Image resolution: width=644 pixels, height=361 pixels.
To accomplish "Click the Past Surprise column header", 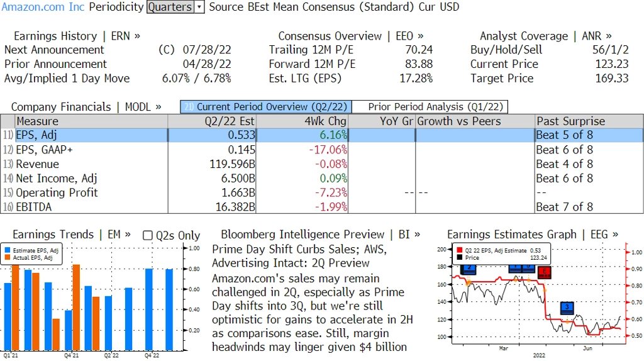I will [x=589, y=121].
